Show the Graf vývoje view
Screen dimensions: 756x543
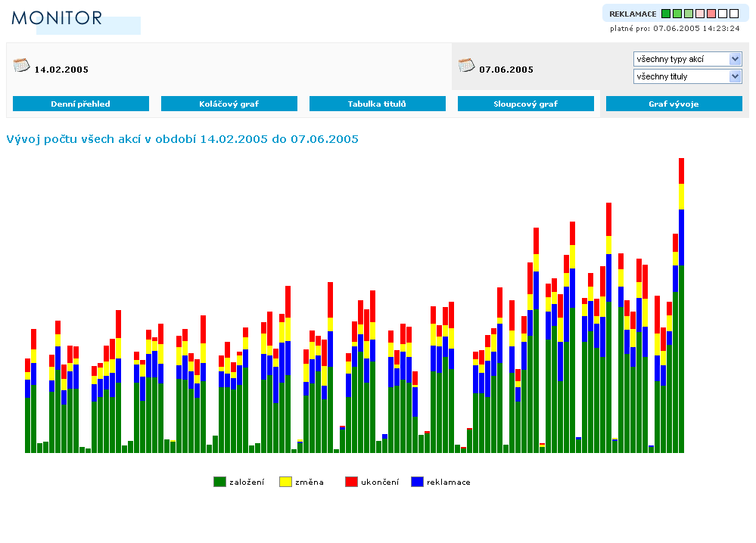point(674,104)
